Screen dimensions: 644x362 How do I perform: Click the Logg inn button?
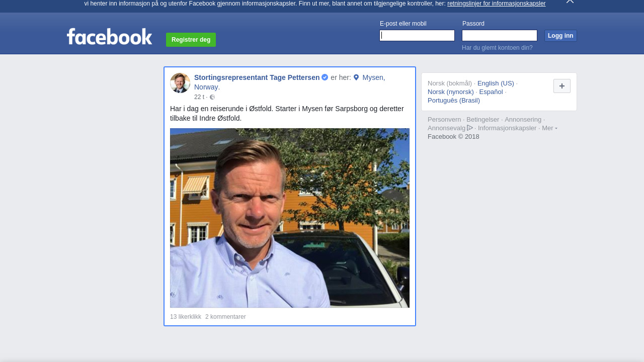(x=560, y=36)
